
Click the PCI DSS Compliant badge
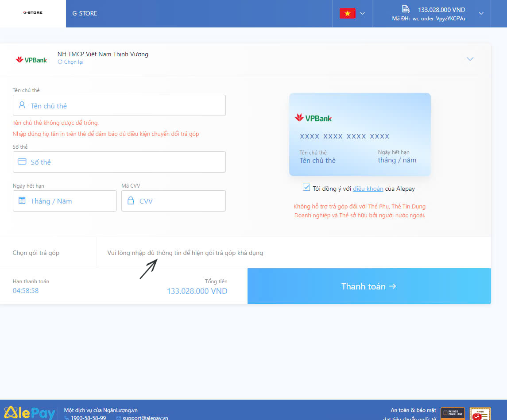453,413
